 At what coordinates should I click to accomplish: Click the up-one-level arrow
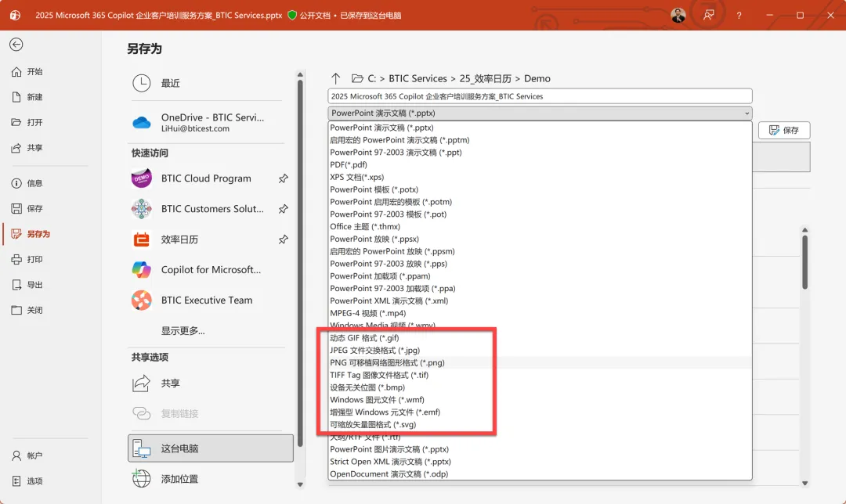pos(335,79)
